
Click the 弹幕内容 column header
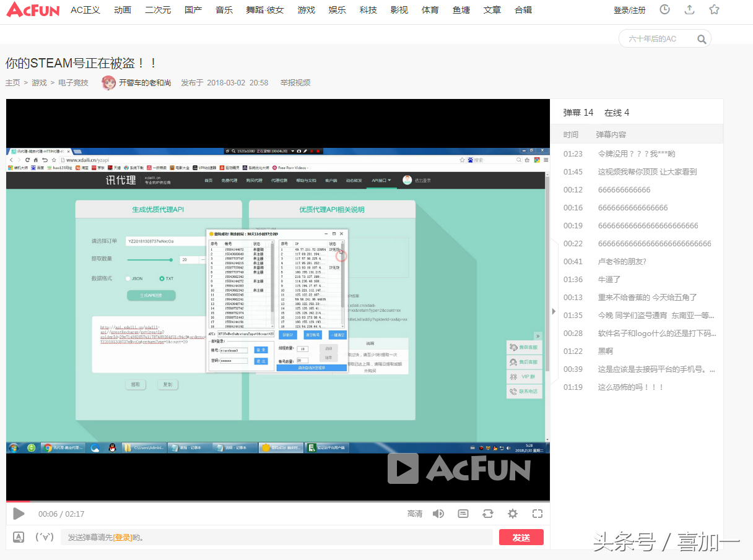click(611, 134)
